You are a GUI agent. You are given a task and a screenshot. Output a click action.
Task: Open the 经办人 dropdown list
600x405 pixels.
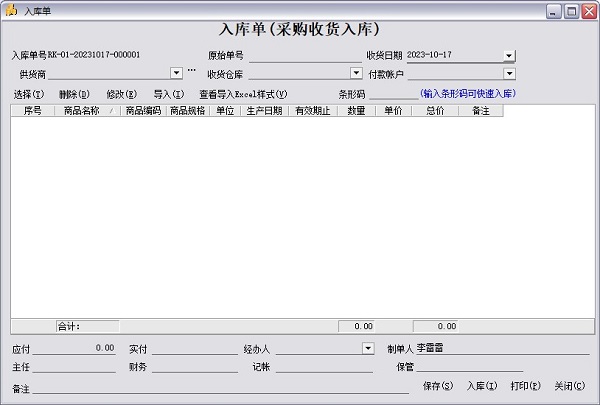pos(368,348)
